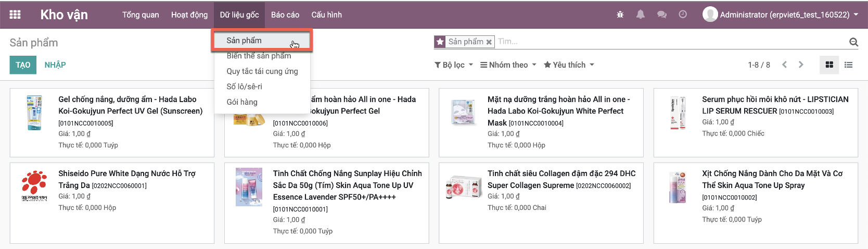Screen dimensions: 868x249
Task: Open Shiseido Pure White product image
Action: (34, 186)
